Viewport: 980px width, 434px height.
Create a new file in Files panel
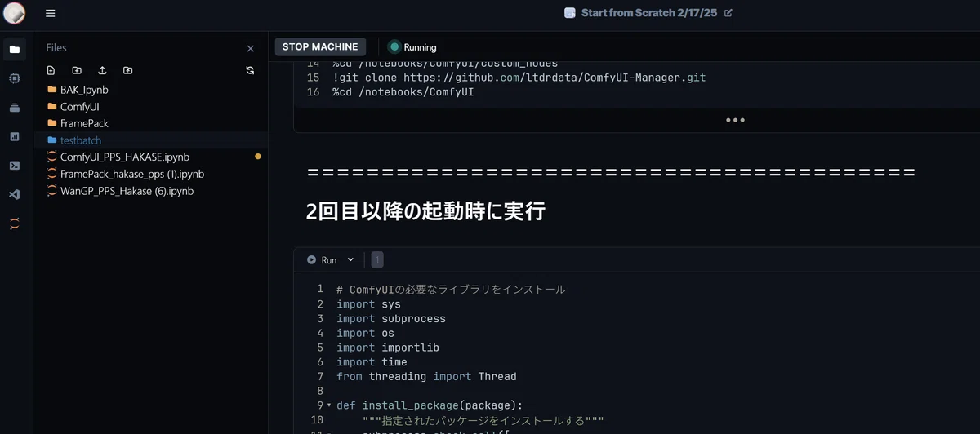pyautogui.click(x=51, y=70)
